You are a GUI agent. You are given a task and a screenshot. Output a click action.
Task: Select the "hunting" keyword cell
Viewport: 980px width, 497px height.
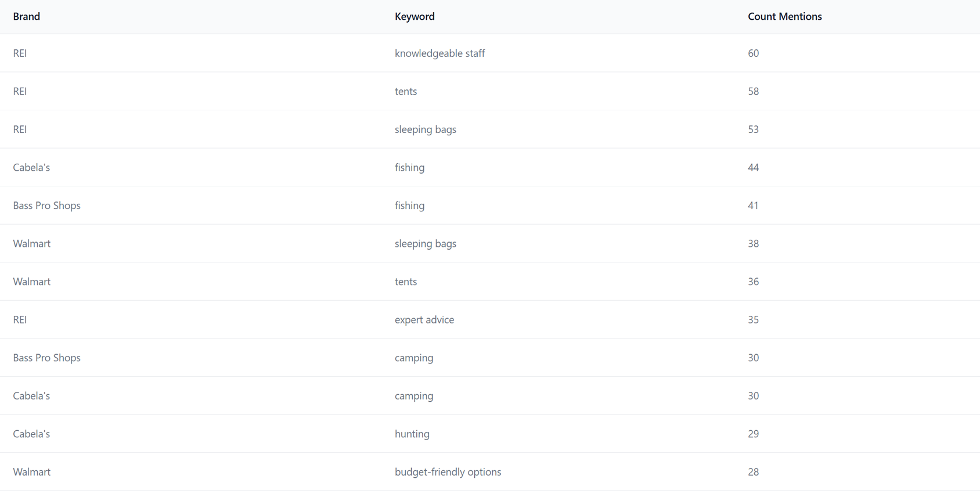412,434
